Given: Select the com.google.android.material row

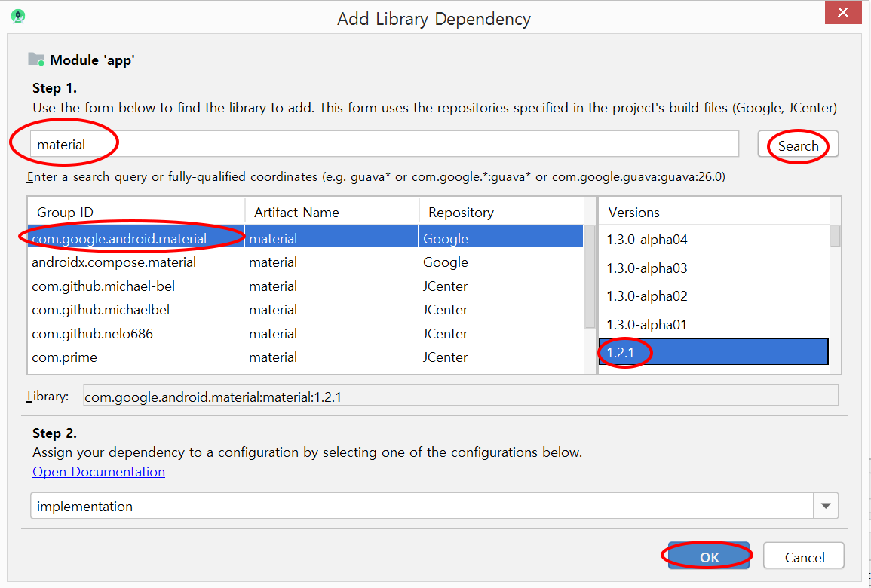Looking at the screenshot, I should (305, 238).
